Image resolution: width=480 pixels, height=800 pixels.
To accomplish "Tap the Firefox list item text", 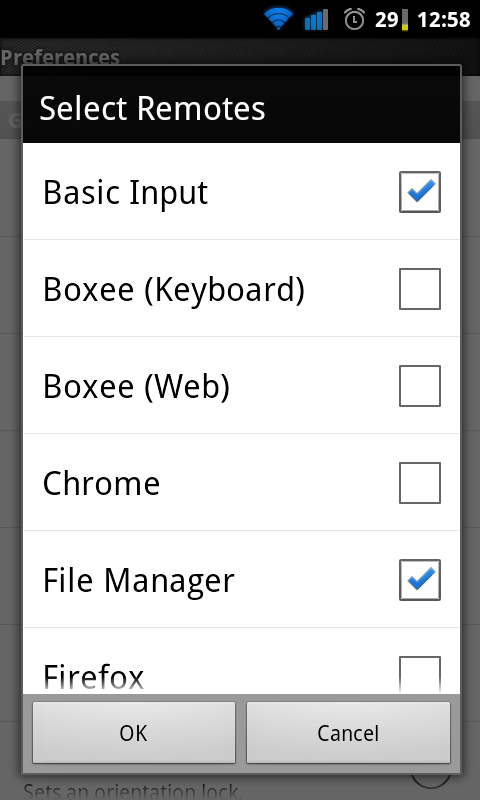I will [93, 677].
